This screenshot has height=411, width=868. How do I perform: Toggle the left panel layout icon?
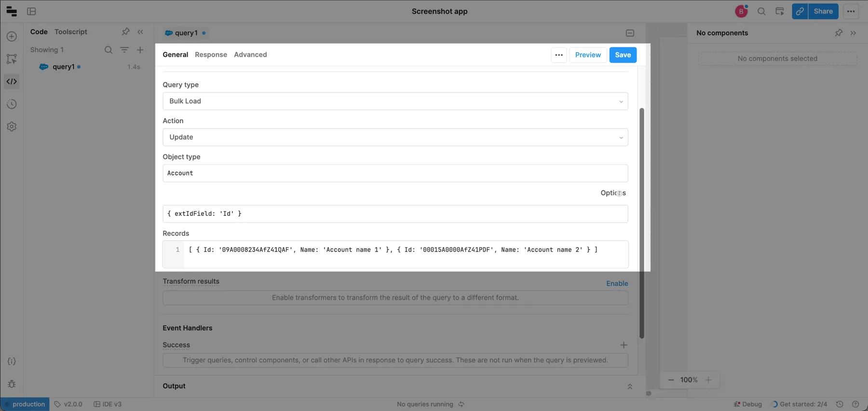31,11
